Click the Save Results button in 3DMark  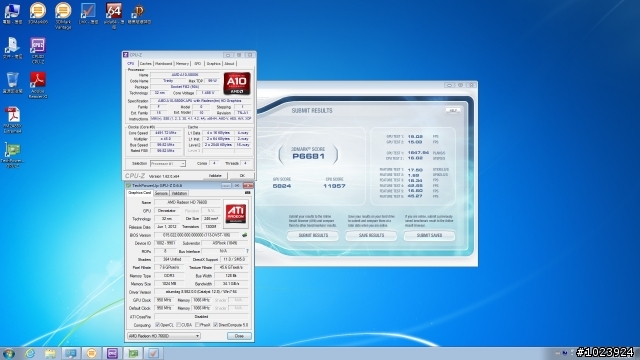371,236
